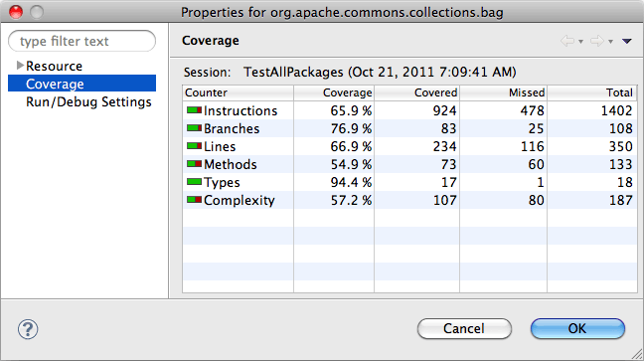
Task: Select the Types counter row label
Action: tap(222, 183)
